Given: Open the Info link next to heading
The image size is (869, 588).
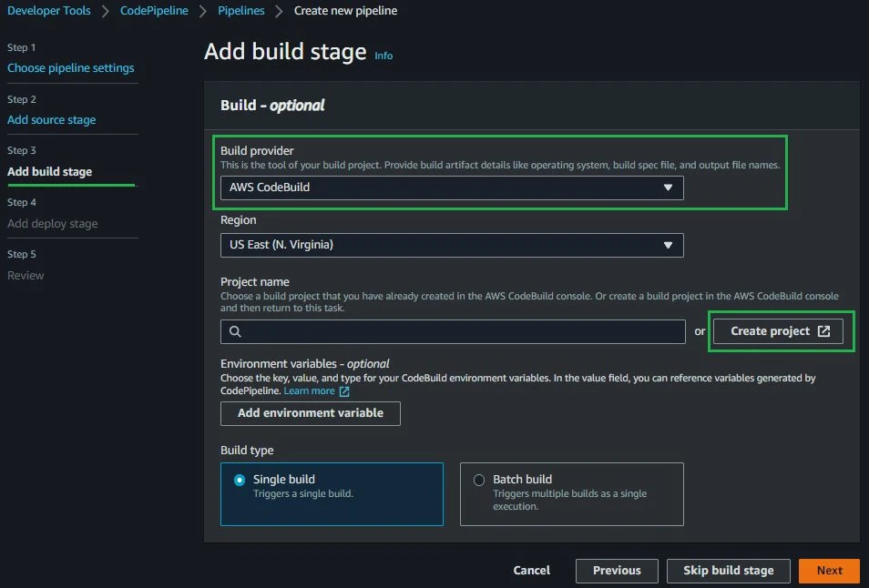Looking at the screenshot, I should [x=383, y=56].
